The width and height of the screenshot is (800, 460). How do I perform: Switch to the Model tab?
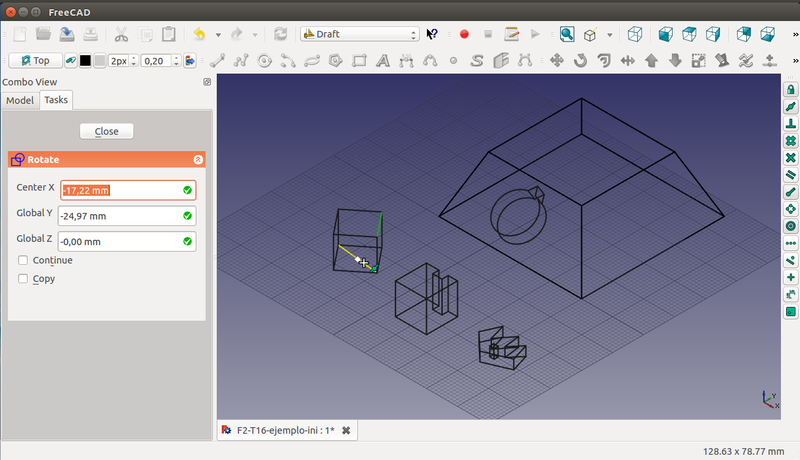coord(19,100)
